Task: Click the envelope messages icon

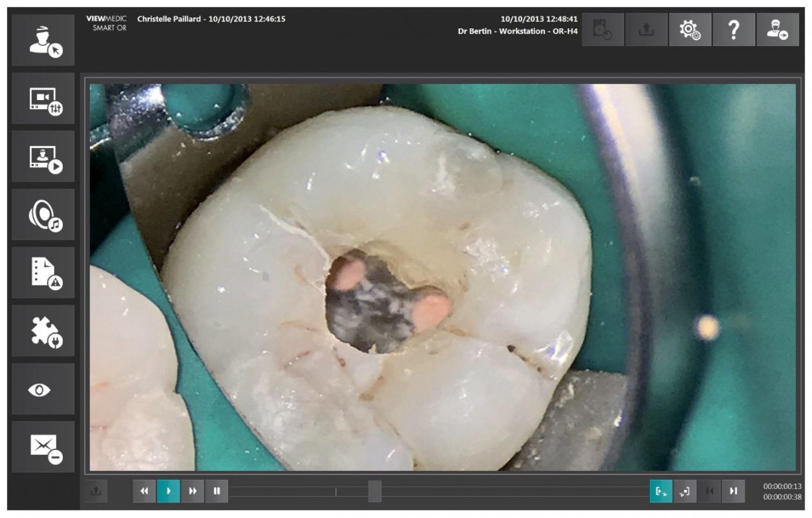Action: pos(43,447)
